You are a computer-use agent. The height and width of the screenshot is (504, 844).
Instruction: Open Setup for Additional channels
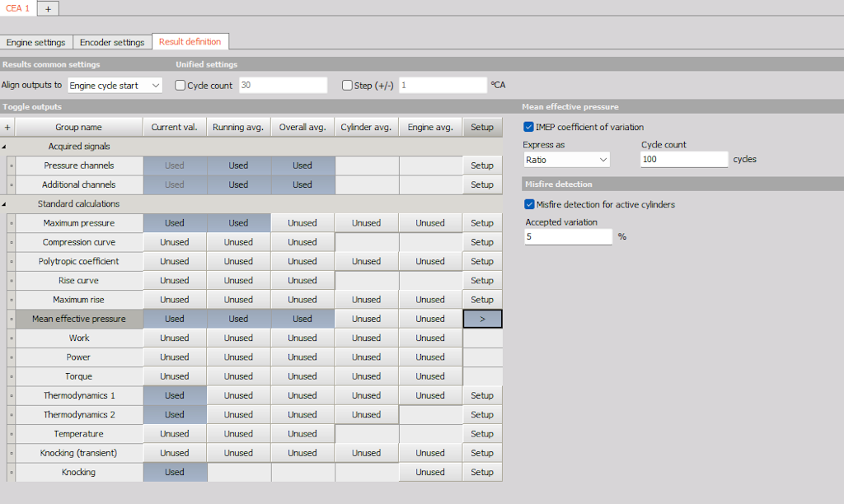coord(482,184)
